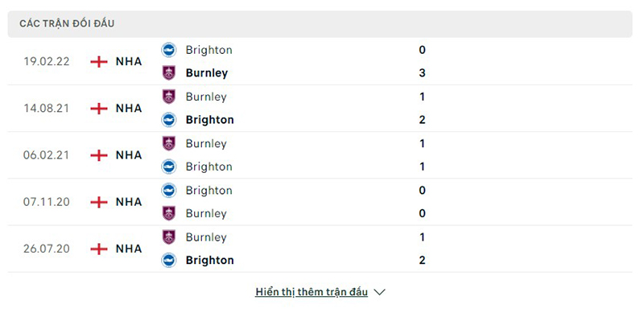Viewport: 644px width, 317px height.
Task: Click Burnley crest in 06.02.21 match
Action: coord(169,144)
